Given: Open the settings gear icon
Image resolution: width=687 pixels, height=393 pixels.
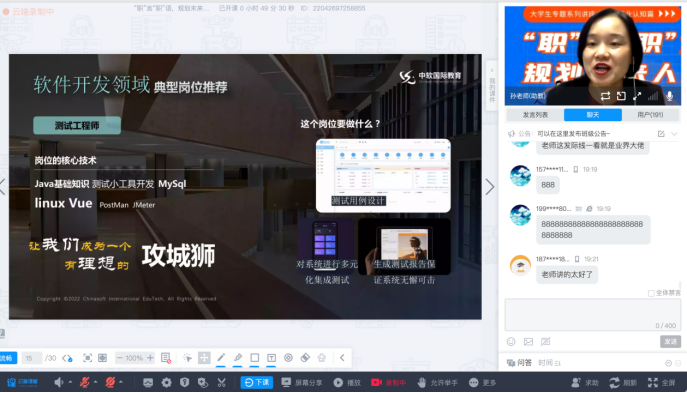Looking at the screenshot, I should (x=166, y=382).
